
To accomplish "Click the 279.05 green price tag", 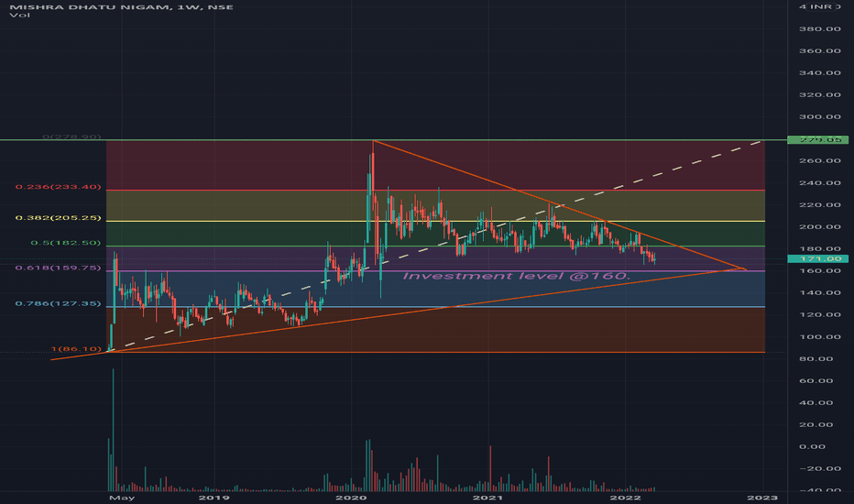I will tap(817, 140).
